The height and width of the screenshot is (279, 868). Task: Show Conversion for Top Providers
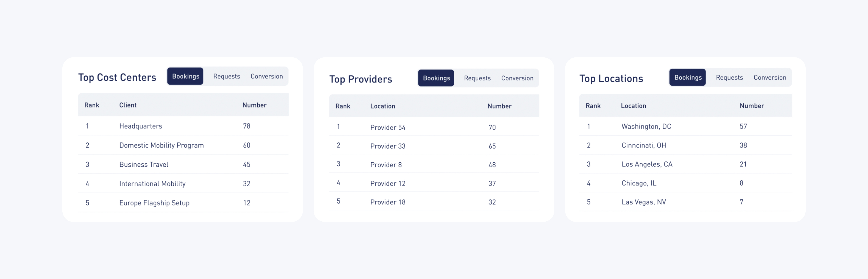[x=517, y=78]
